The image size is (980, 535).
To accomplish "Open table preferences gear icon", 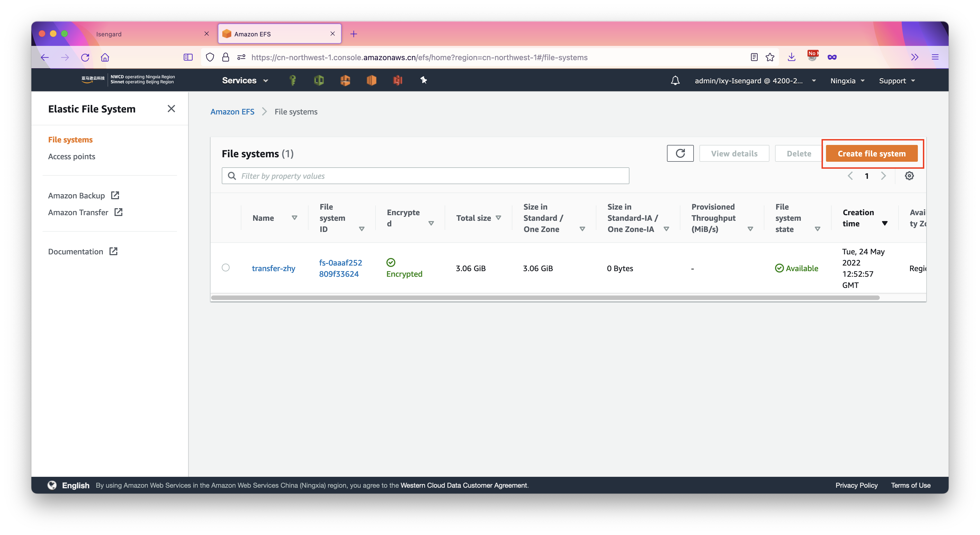I will pyautogui.click(x=909, y=176).
